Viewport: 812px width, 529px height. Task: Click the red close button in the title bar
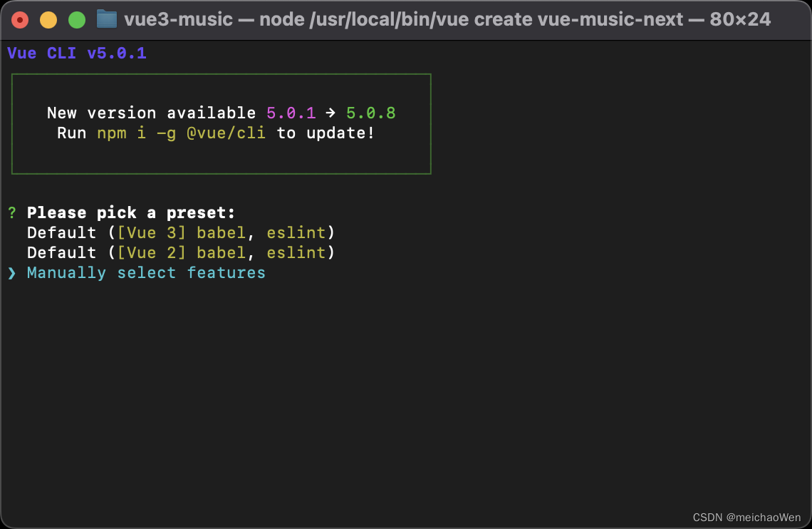(20, 19)
